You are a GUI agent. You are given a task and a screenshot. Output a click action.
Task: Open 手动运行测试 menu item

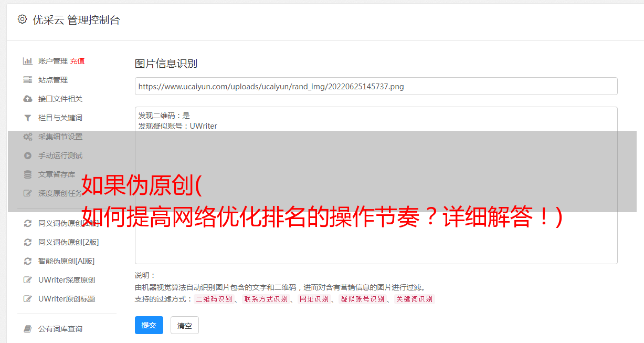[x=60, y=155]
